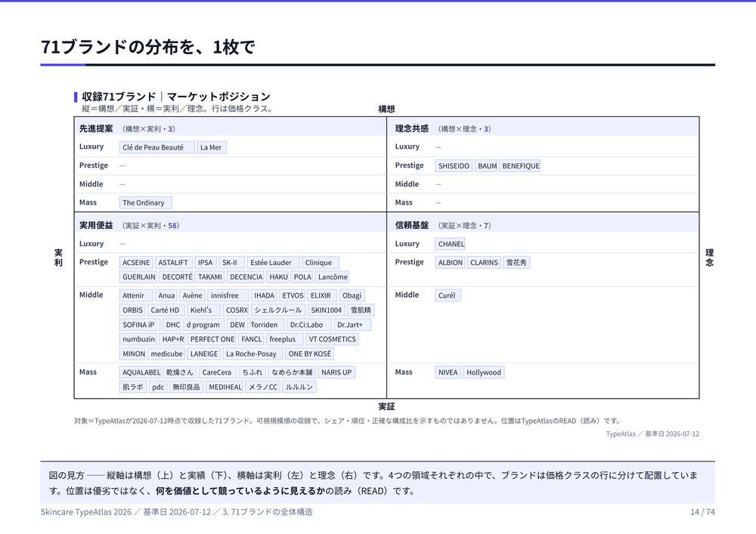Click the Clinique brand tag
Image resolution: width=756 pixels, height=534 pixels.
[320, 262]
